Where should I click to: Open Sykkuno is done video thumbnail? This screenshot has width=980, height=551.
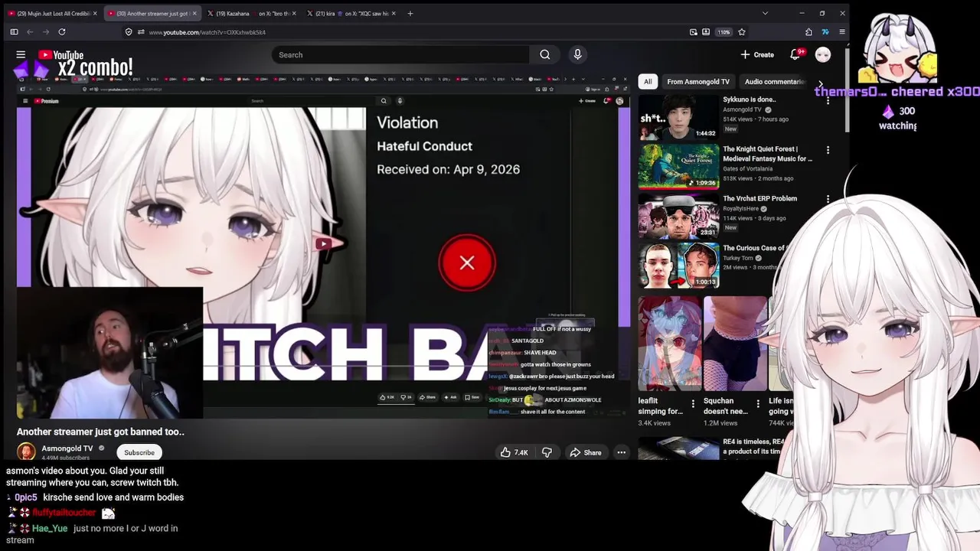[678, 116]
